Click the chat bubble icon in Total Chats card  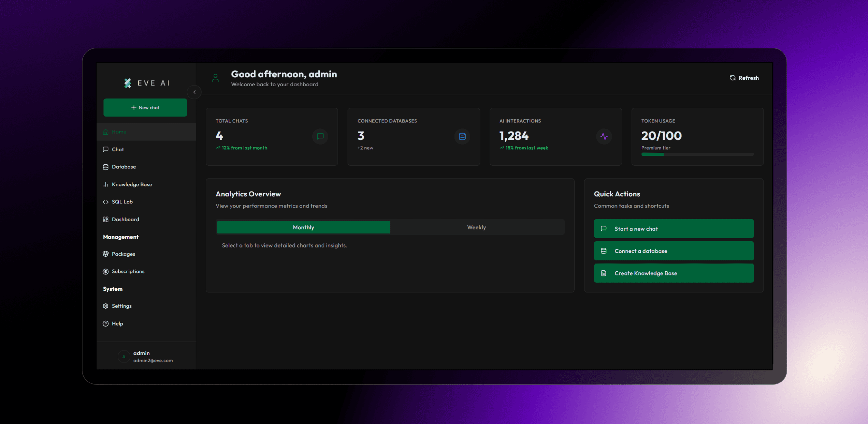[x=320, y=137]
